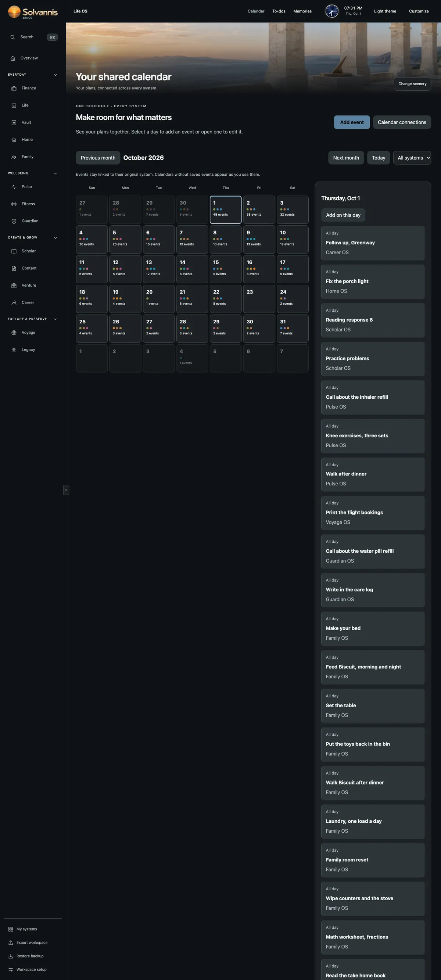Click the Search magnifier icon
The height and width of the screenshot is (980, 441).
pos(12,37)
